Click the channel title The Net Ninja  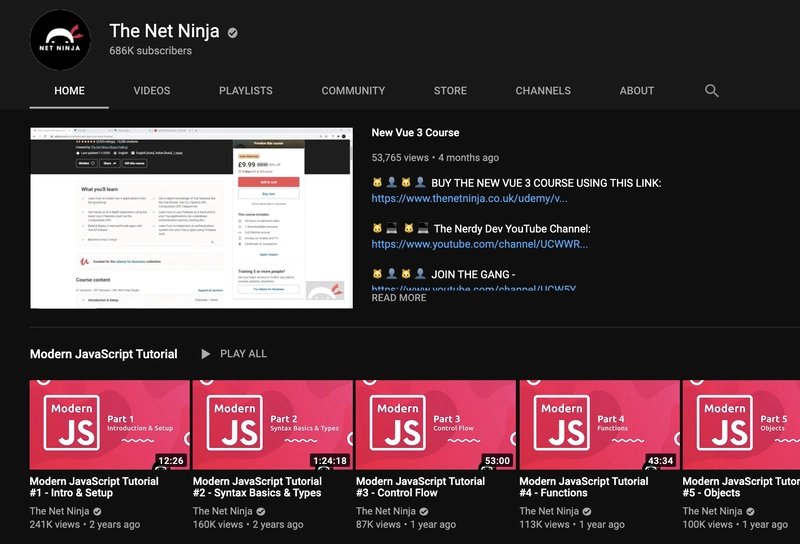(x=164, y=31)
